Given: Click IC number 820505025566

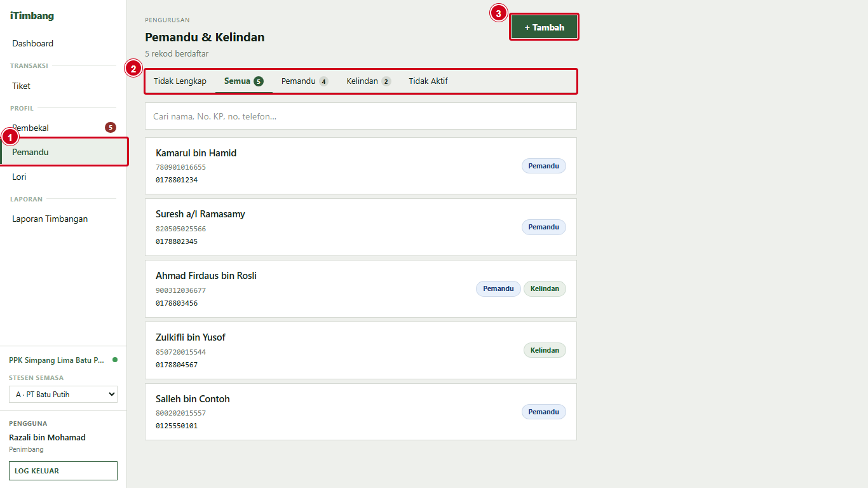Looking at the screenshot, I should click(x=180, y=229).
